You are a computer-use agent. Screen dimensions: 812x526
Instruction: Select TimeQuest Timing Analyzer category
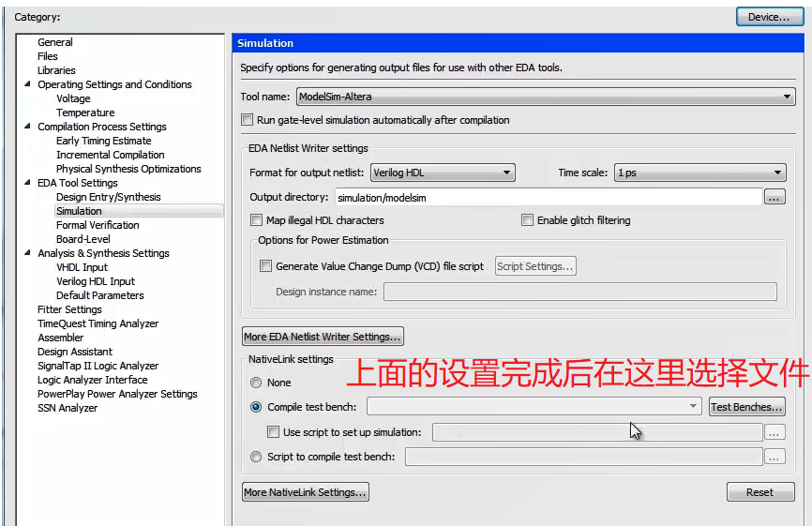(x=98, y=323)
